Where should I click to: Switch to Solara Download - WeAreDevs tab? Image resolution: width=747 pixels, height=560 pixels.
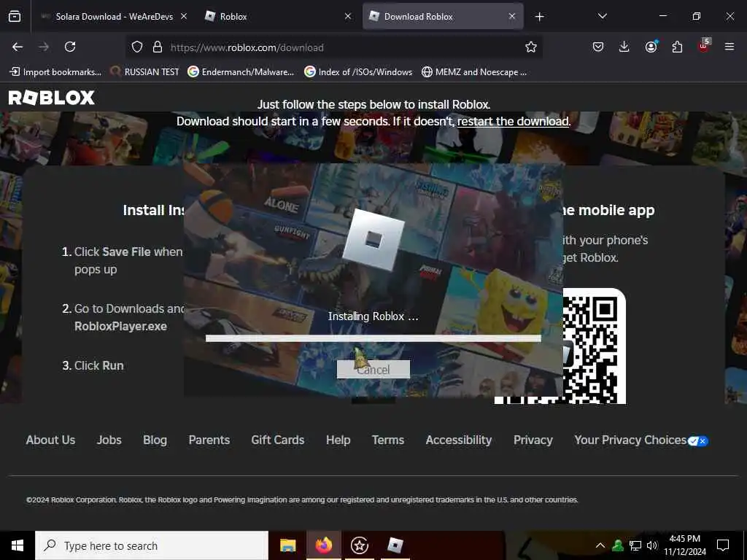coord(115,16)
